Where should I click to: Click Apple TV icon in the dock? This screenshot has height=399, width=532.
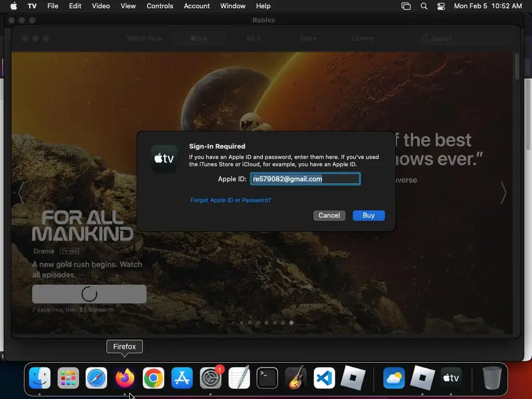(x=451, y=378)
